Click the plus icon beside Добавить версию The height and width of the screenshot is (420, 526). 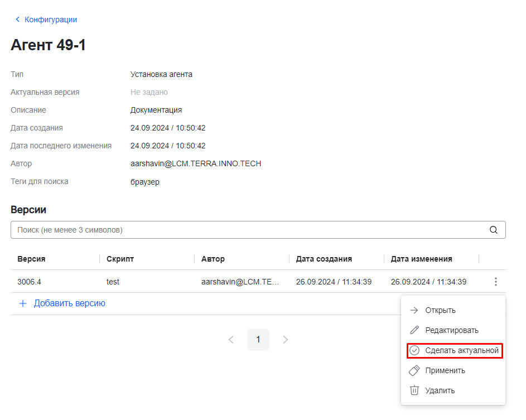click(x=23, y=303)
